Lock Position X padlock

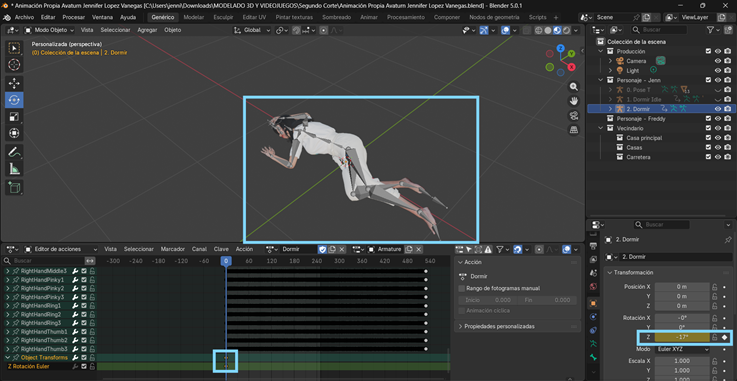click(x=714, y=287)
